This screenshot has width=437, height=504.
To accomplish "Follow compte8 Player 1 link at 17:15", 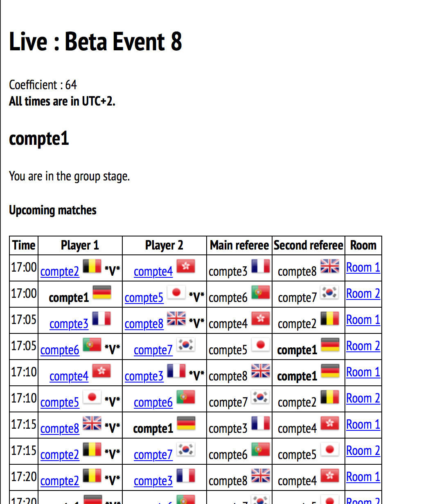I will (60, 429).
